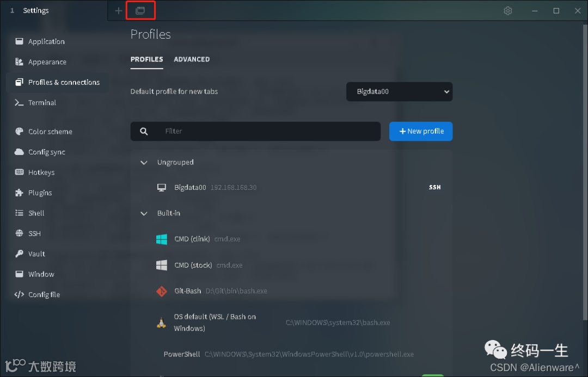
Task: Select the PowerShell profile
Action: pos(291,354)
